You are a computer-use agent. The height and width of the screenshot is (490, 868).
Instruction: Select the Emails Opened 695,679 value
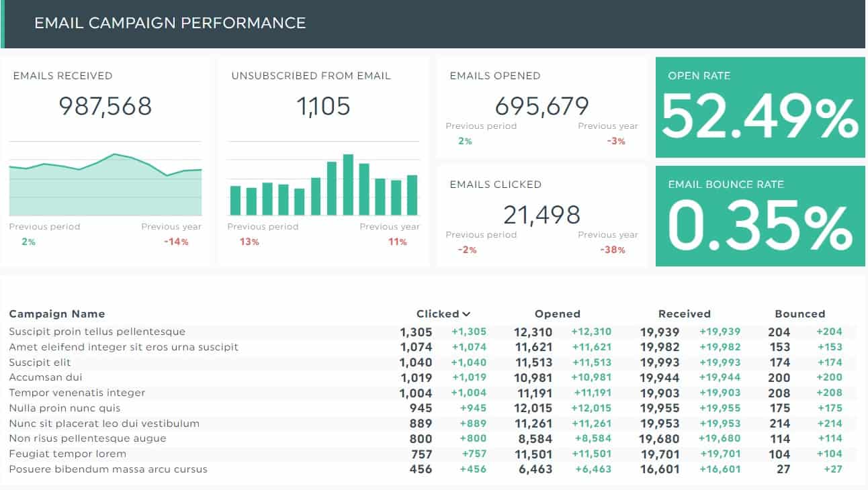point(541,106)
